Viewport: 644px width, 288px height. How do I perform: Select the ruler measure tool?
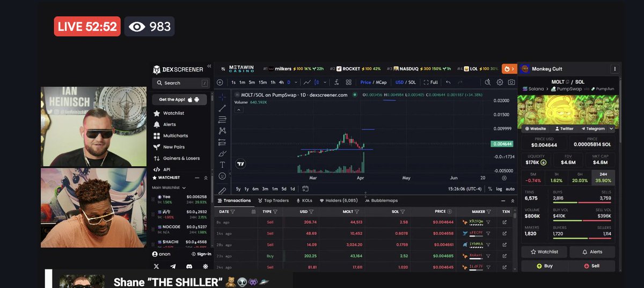(x=223, y=190)
